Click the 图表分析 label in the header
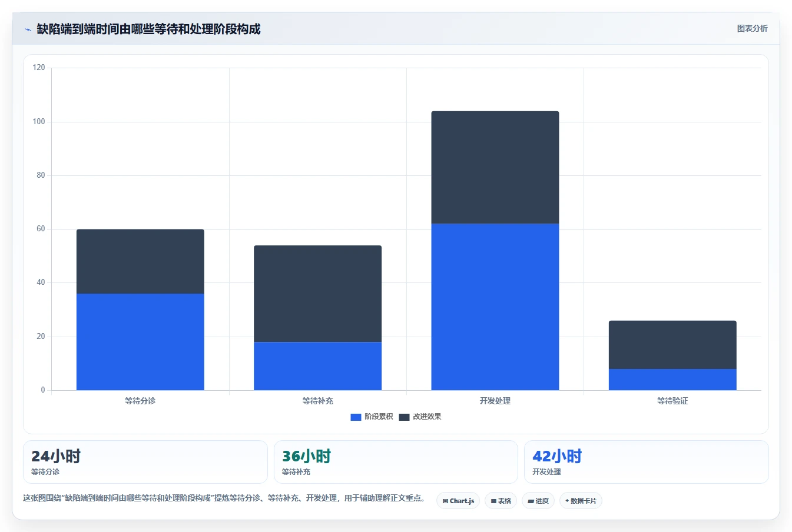 [752, 28]
